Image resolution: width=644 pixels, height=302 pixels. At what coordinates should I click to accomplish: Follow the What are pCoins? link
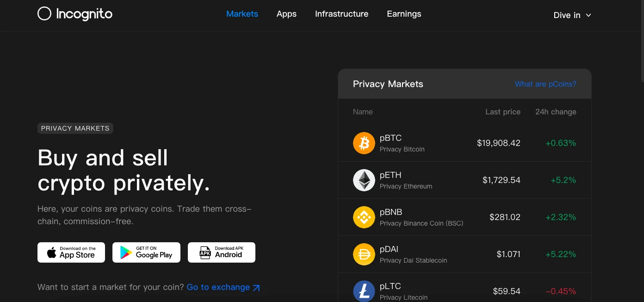coord(545,84)
